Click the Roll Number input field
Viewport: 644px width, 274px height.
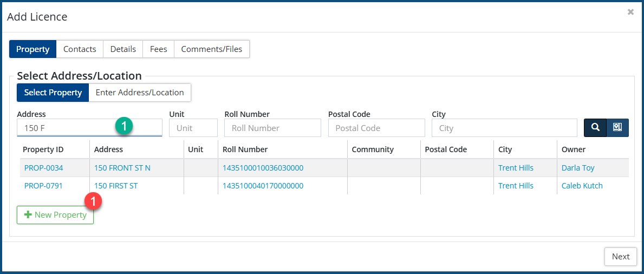coord(273,128)
